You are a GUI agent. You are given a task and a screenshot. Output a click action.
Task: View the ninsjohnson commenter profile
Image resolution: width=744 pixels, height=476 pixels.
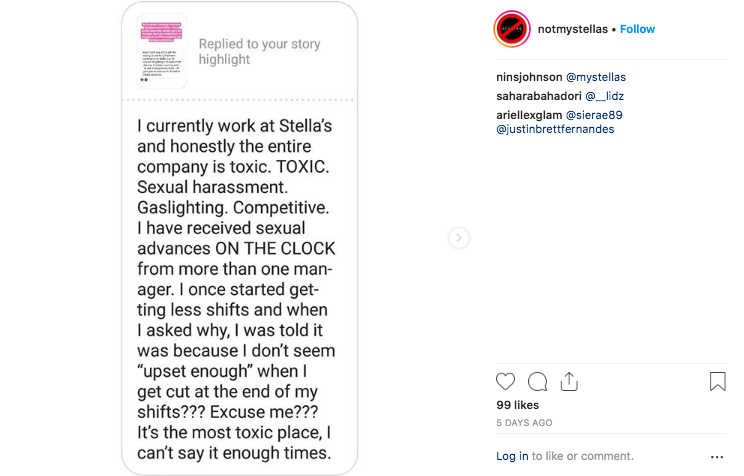pyautogui.click(x=529, y=77)
